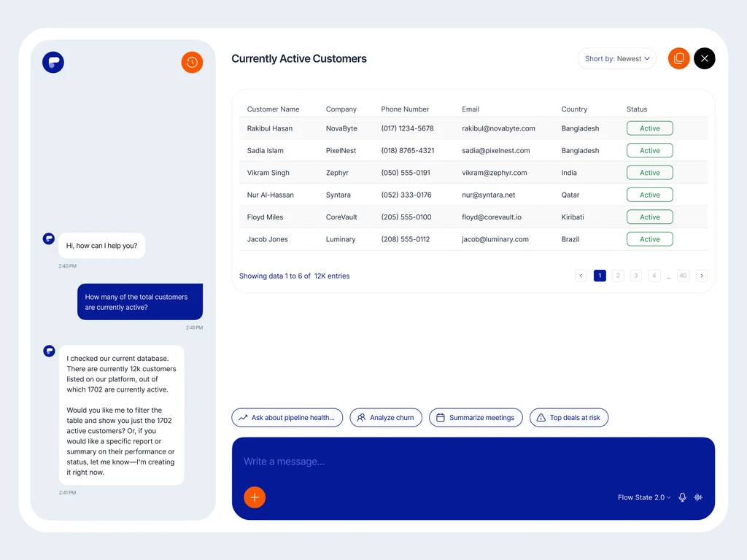This screenshot has height=560, width=747.
Task: Click Summarize meetings suggestion
Action: click(x=476, y=418)
